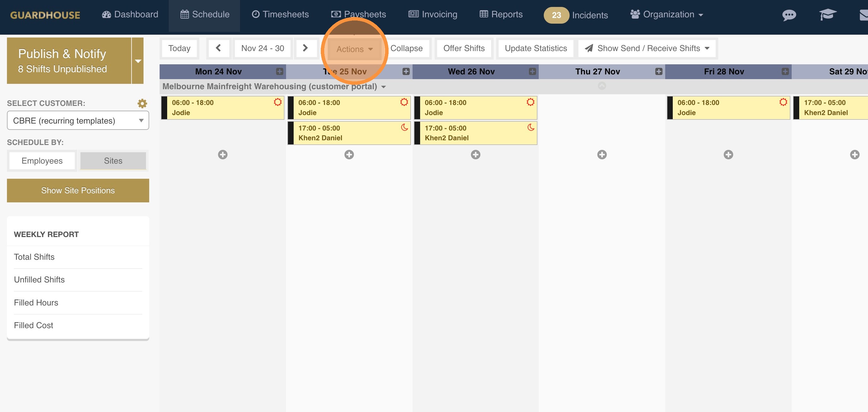Viewport: 868px width, 412px height.
Task: Click the Show Site Positions button
Action: tap(78, 190)
